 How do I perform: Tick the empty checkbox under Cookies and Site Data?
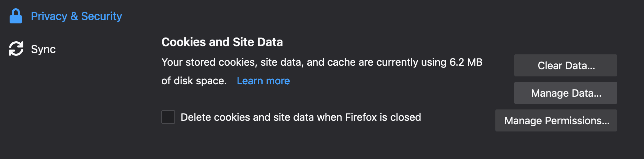[168, 117]
